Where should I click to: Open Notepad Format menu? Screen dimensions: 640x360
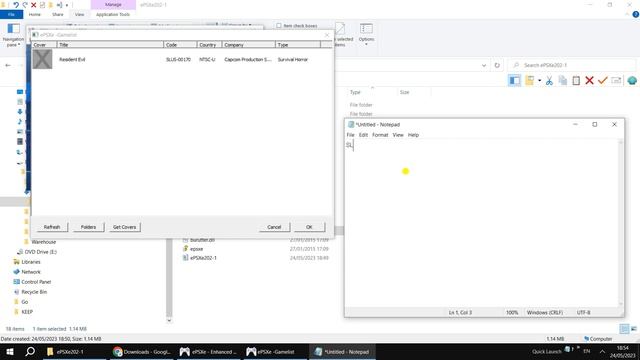pyautogui.click(x=380, y=135)
